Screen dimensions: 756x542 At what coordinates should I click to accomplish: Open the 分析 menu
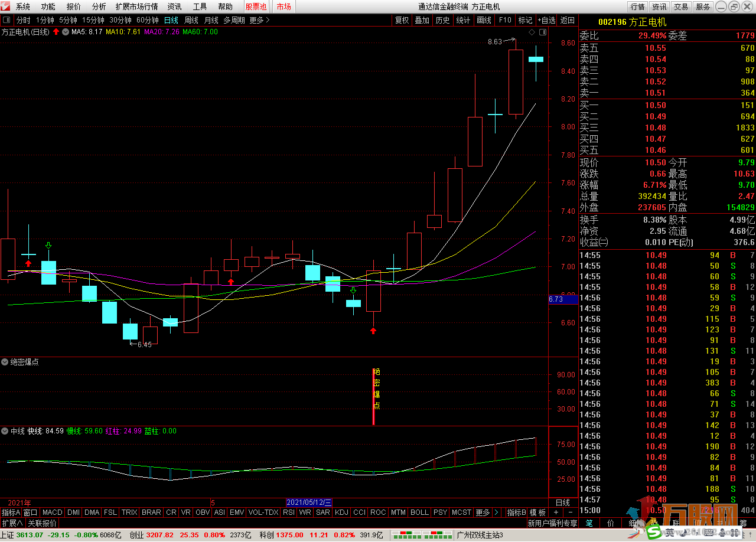99,6
